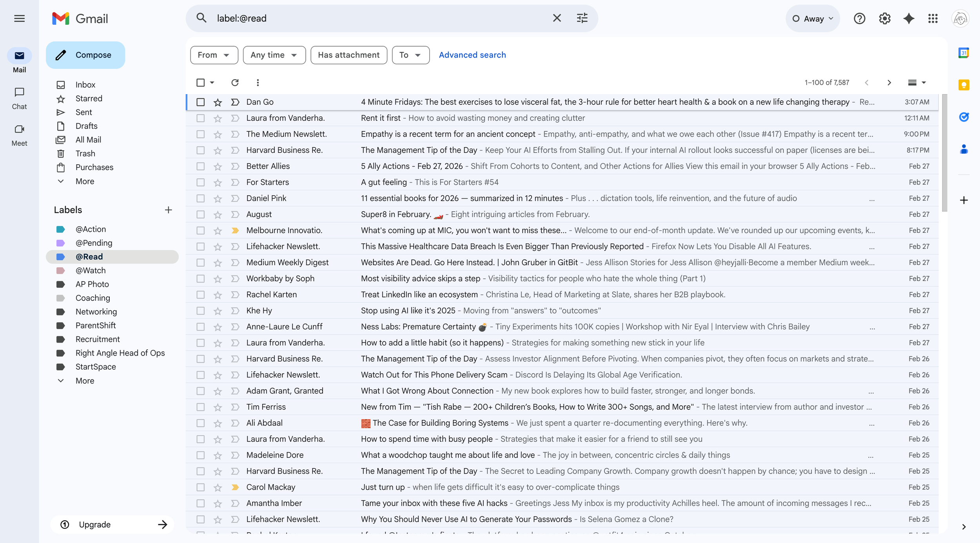Open the Any time filter dropdown
This screenshot has width=980, height=543.
pos(274,55)
